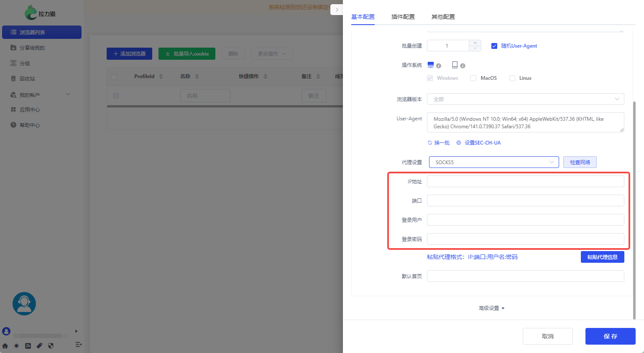Click the 粘贴代理信息 button

602,257
